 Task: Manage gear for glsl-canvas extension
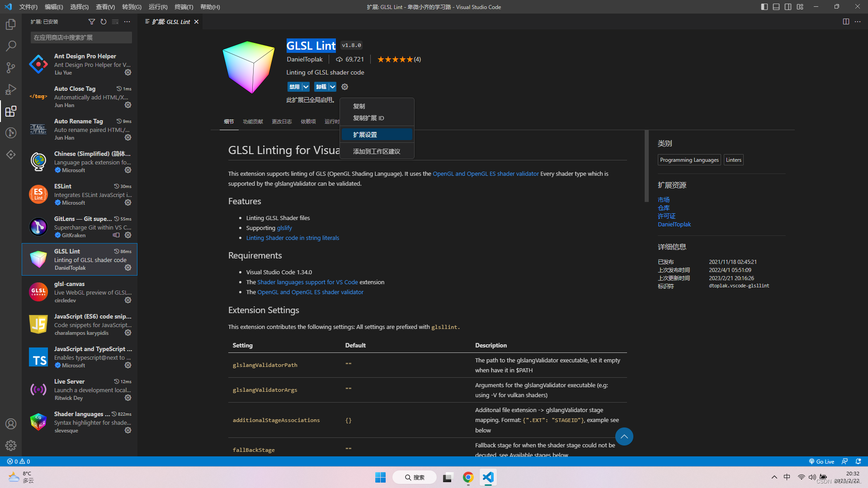pos(128,300)
